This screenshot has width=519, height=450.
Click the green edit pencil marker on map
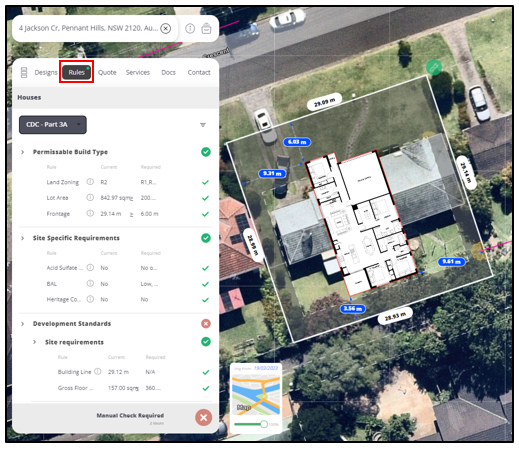[x=434, y=68]
